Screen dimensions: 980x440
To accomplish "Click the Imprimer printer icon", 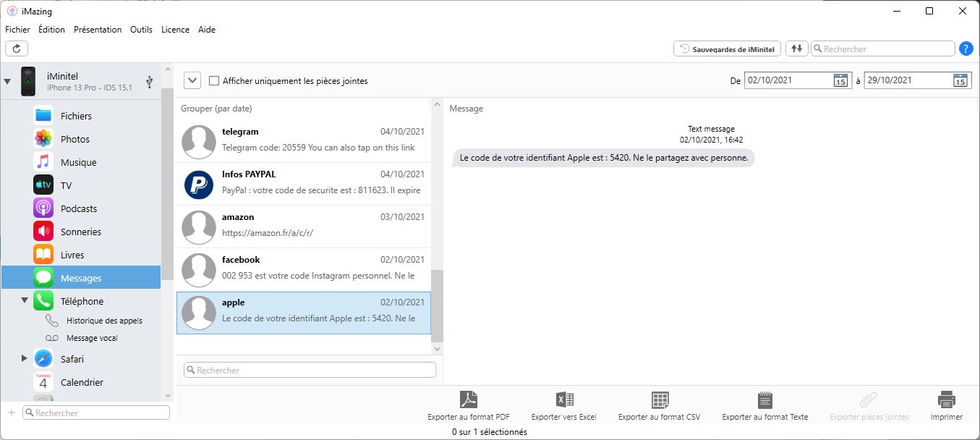I will 947,399.
